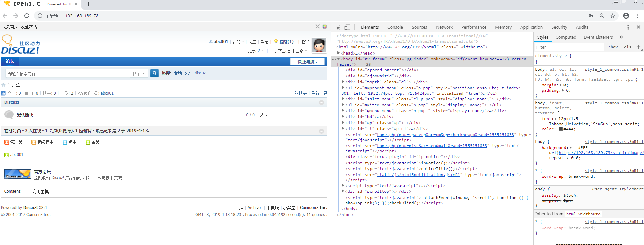Toggle device toolbar in DevTools

pyautogui.click(x=347, y=27)
